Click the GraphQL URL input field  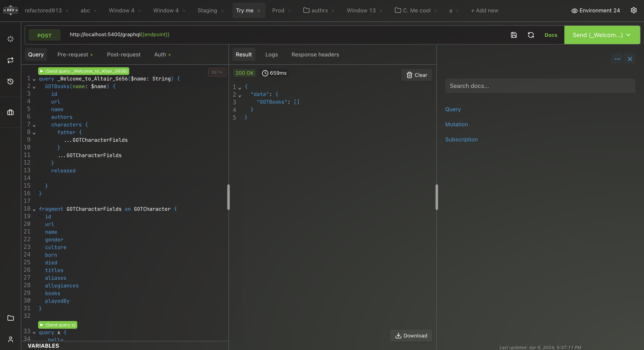click(285, 35)
